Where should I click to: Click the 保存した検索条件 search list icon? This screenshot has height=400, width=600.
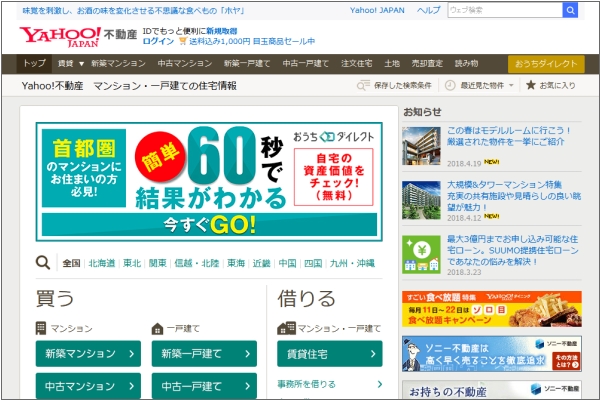tap(363, 85)
